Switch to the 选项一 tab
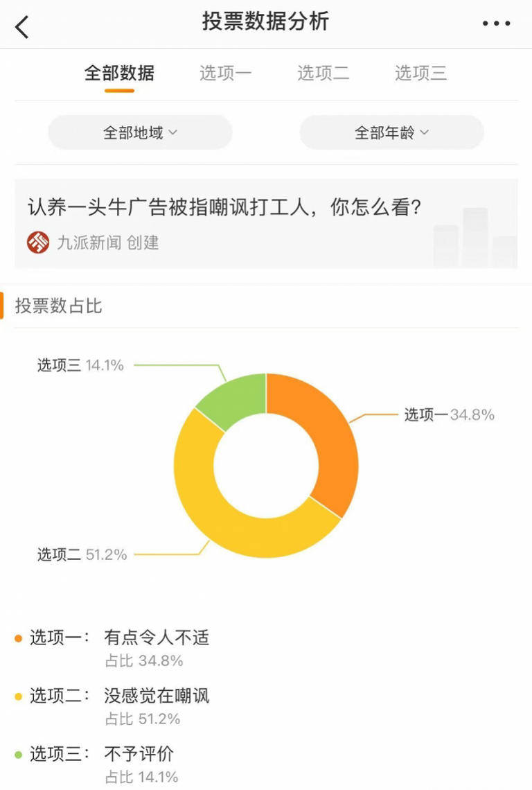This screenshot has width=532, height=790. (x=225, y=73)
